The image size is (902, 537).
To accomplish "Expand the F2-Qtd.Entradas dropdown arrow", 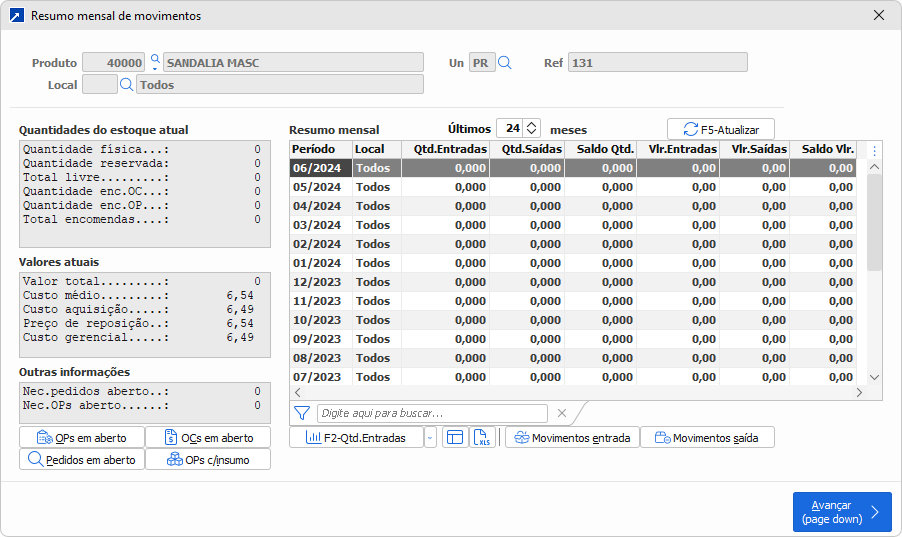I will click(x=430, y=437).
